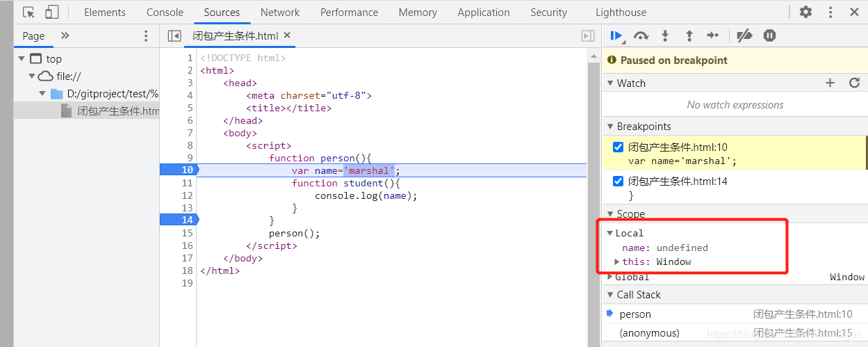This screenshot has width=868, height=347.
Task: Show more navigator tabs chevron
Action: pos(65,35)
